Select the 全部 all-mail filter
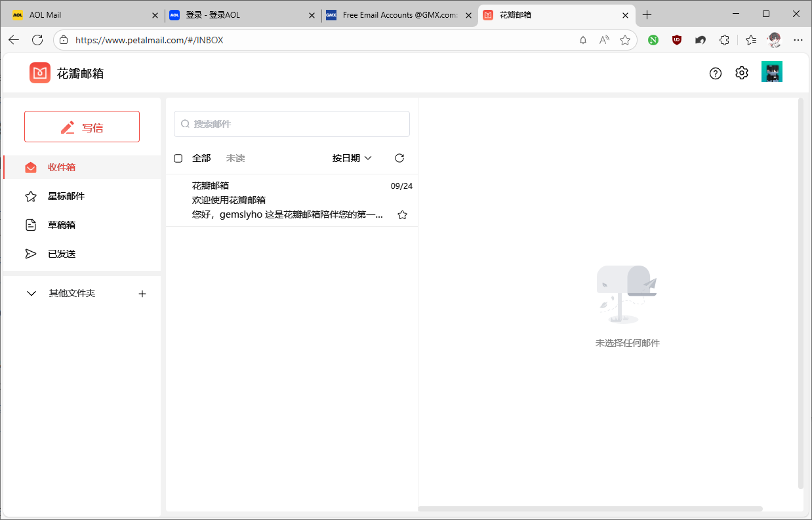 pos(201,158)
